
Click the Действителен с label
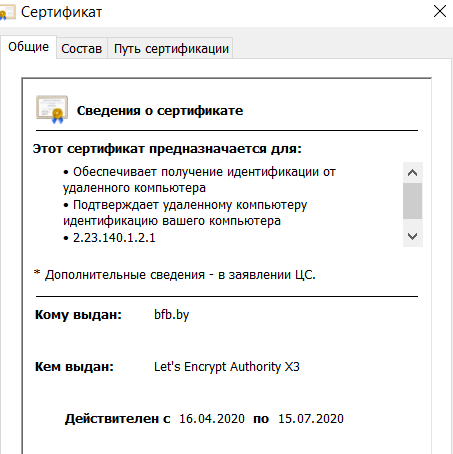coord(117,419)
